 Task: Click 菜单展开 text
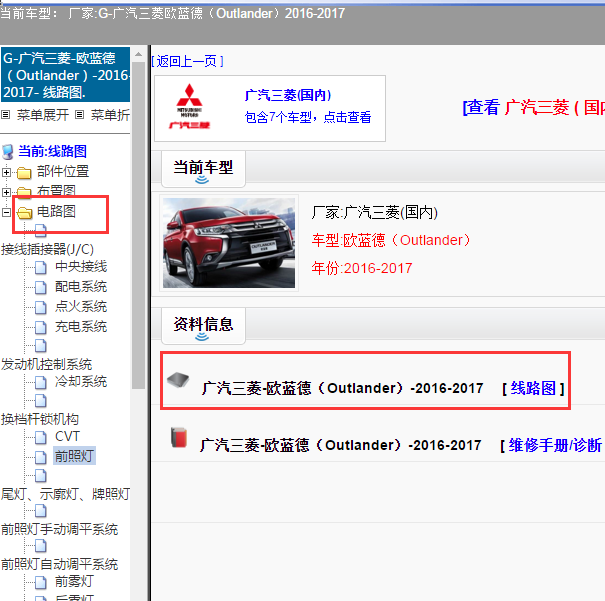[x=43, y=115]
